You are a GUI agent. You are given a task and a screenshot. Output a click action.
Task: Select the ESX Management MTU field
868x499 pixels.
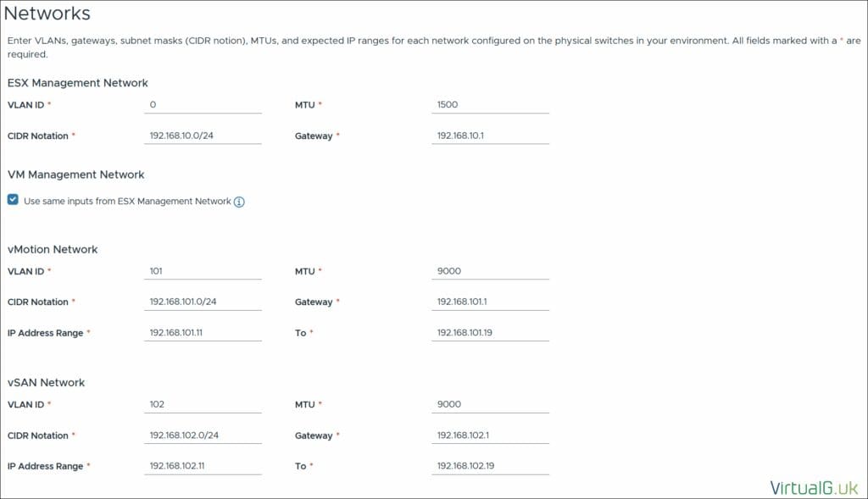pos(490,105)
